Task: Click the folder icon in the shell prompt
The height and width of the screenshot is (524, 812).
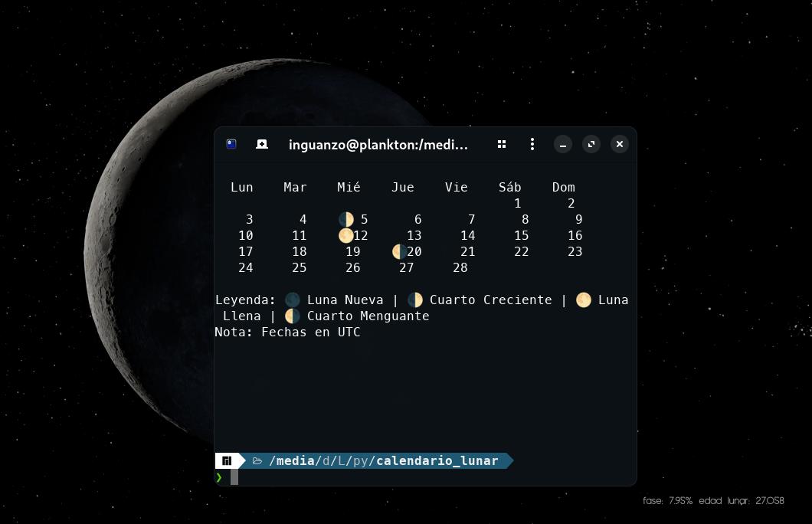Action: click(257, 460)
